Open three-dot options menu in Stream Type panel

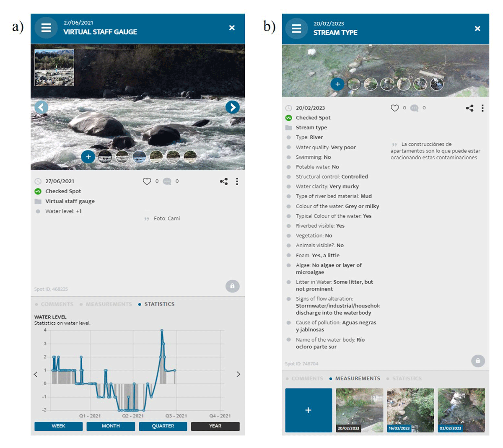click(x=482, y=108)
